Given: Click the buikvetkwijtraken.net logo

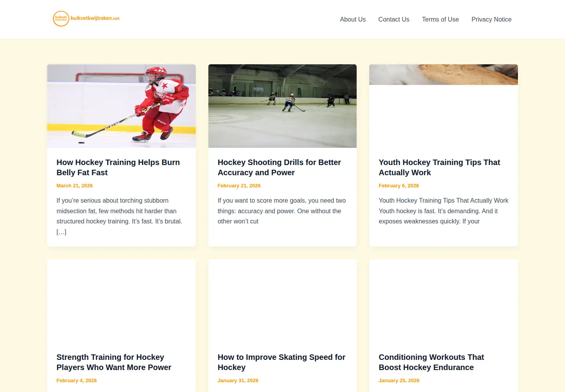Looking at the screenshot, I should click(86, 19).
